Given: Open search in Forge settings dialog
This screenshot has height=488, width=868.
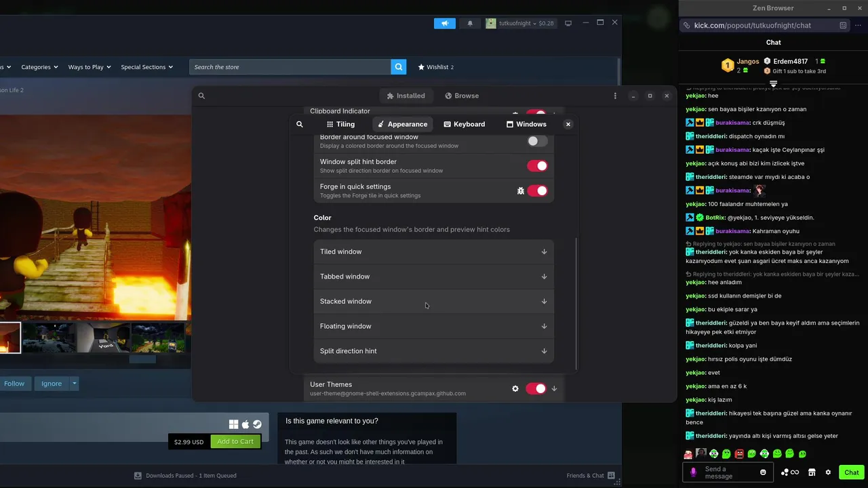Looking at the screenshot, I should pos(300,124).
